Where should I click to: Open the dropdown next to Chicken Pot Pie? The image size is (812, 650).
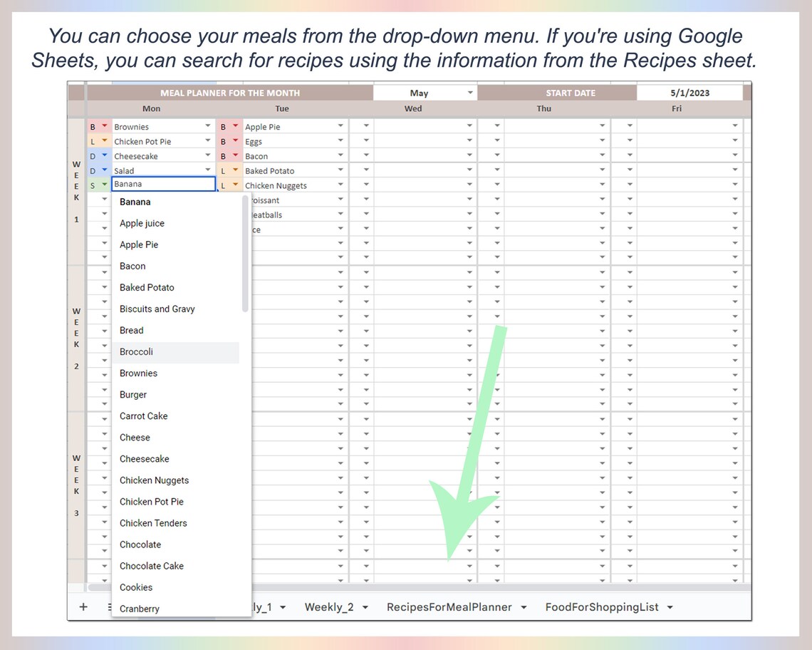[209, 140]
